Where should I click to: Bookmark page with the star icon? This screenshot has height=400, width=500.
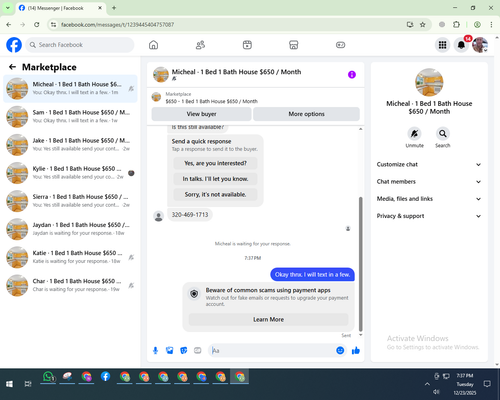[x=423, y=24]
